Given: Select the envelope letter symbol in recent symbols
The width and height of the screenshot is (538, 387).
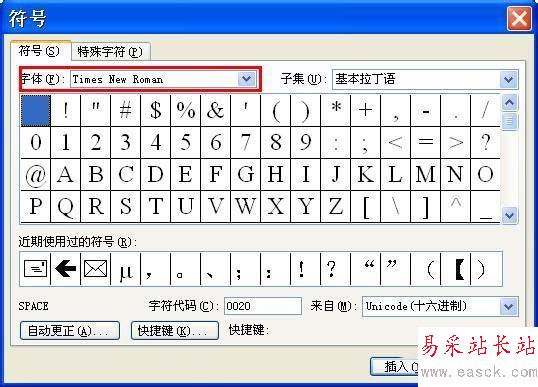Looking at the screenshot, I should [x=35, y=269].
